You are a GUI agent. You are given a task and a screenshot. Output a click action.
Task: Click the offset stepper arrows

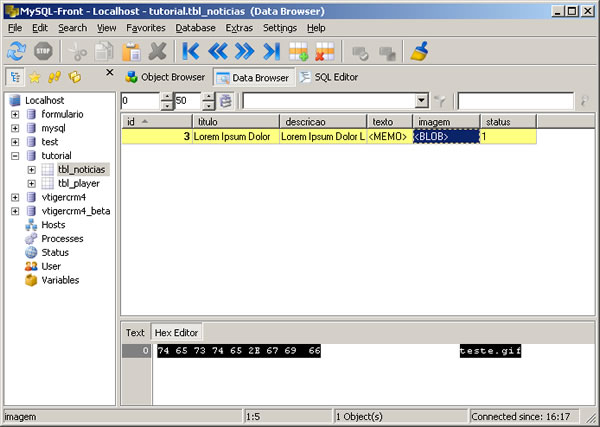point(167,101)
